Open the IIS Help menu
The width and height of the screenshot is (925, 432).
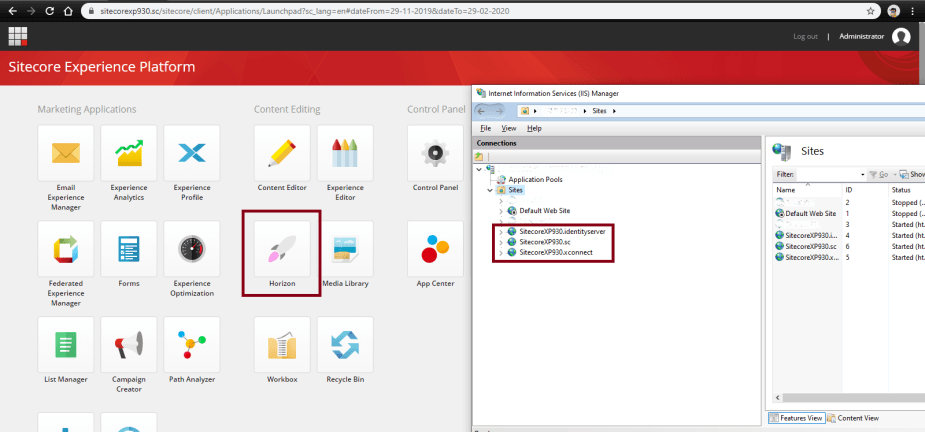pos(534,128)
